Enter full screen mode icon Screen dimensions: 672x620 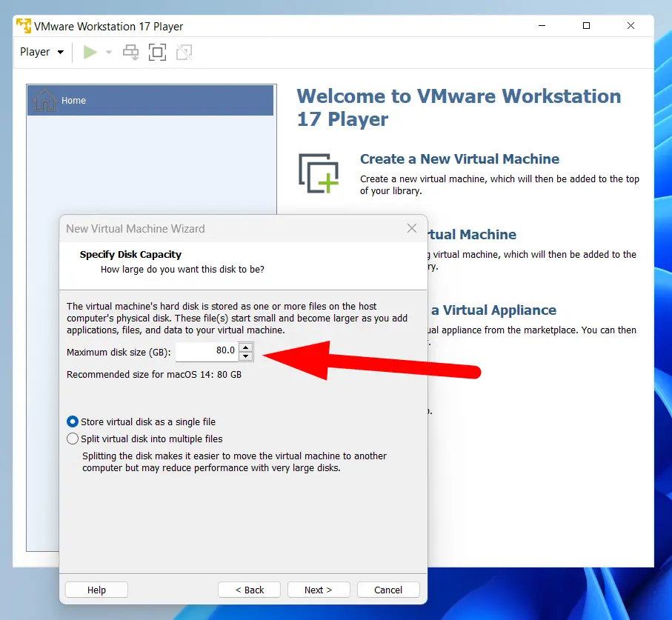pyautogui.click(x=157, y=53)
